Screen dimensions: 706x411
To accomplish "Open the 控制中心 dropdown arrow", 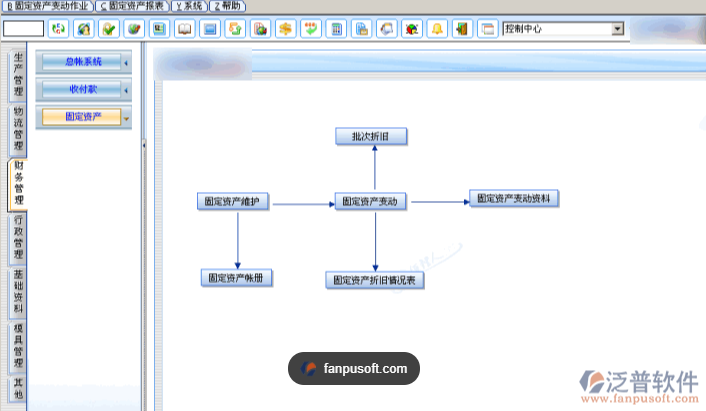I will point(618,29).
